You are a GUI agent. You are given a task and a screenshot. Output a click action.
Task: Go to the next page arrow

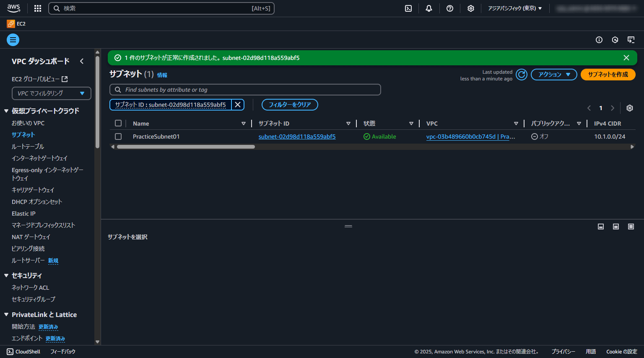click(613, 108)
